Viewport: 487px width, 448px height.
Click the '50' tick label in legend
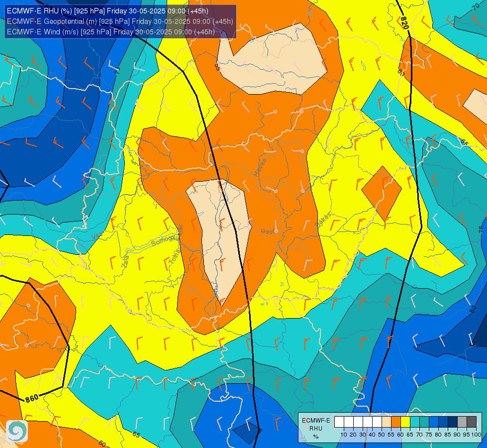click(x=382, y=435)
